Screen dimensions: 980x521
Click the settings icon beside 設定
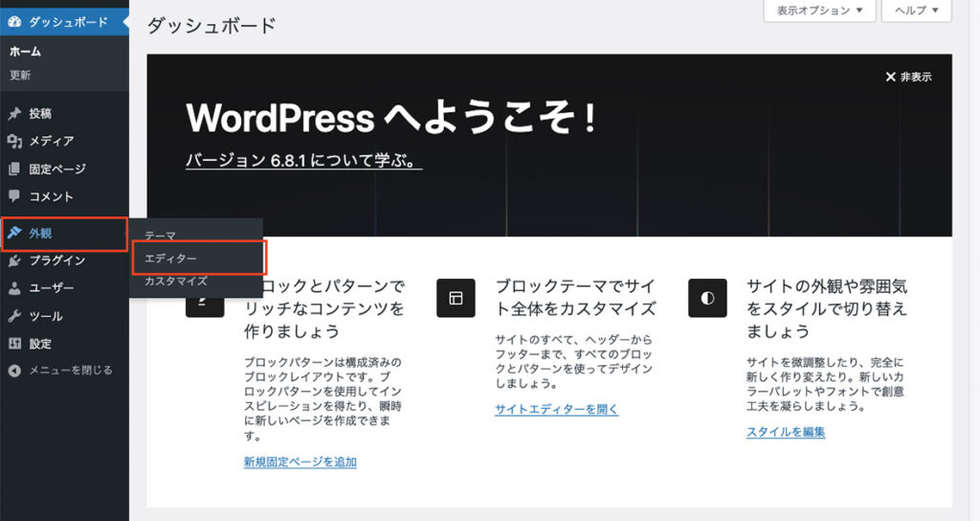point(14,344)
